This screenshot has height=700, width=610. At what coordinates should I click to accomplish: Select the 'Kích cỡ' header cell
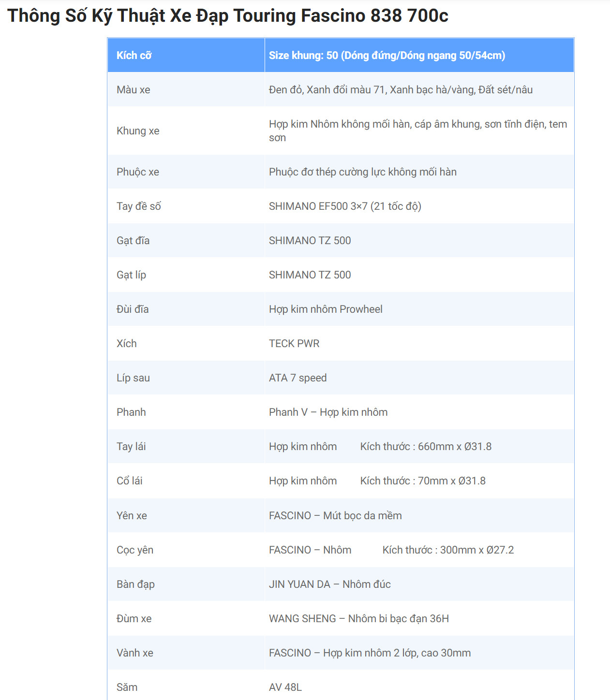[186, 55]
